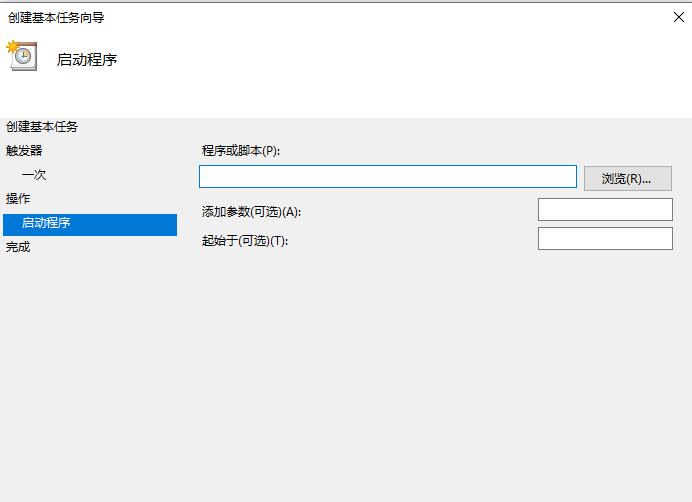Click the 启动程序 page heading

87,60
